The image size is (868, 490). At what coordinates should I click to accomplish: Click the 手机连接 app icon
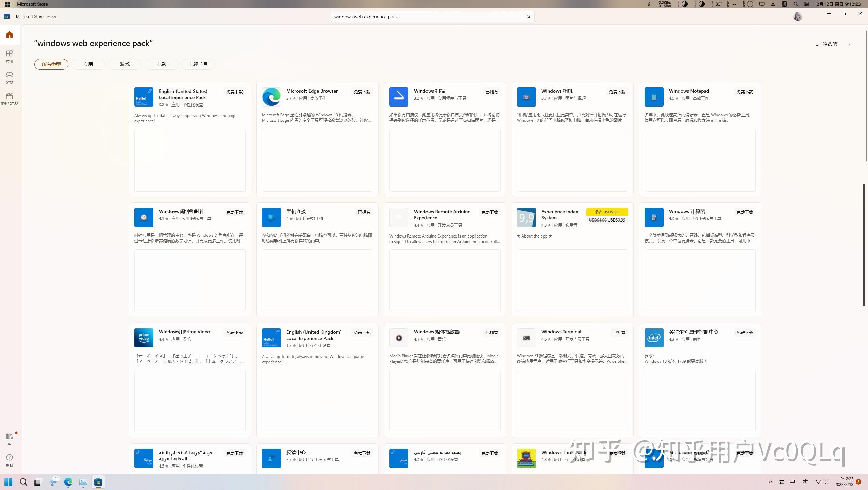271,217
